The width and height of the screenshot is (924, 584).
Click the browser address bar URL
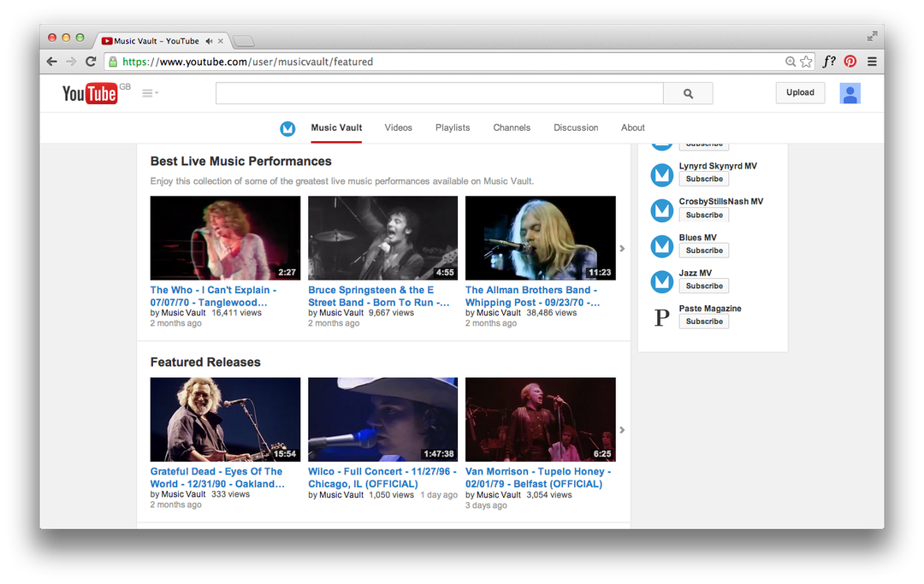(247, 62)
